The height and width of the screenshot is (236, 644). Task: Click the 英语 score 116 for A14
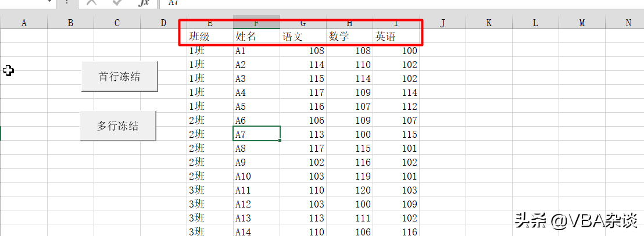[396, 231]
